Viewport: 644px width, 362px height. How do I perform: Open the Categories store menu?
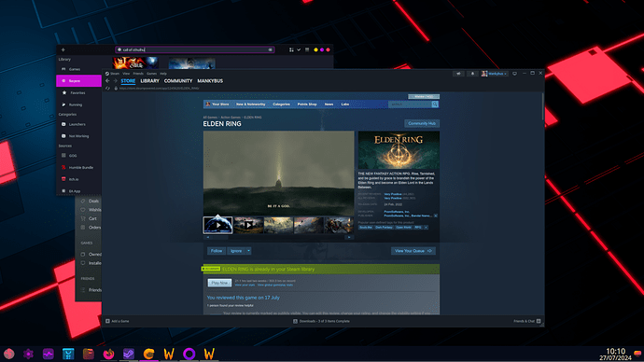coord(281,104)
